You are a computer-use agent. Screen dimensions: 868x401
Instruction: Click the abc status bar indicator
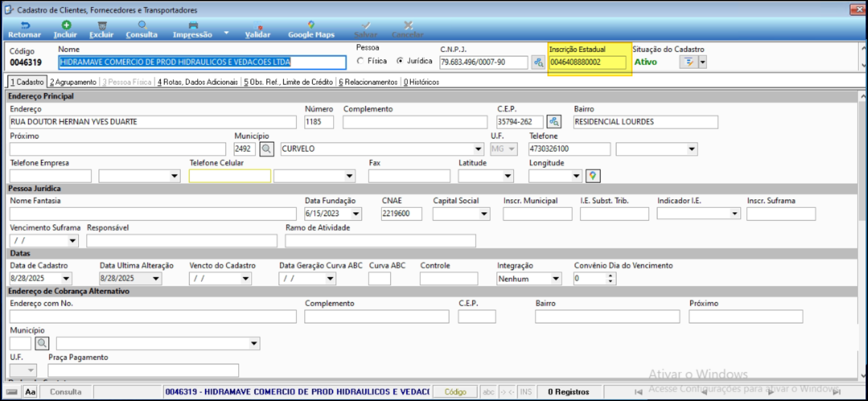(x=488, y=392)
